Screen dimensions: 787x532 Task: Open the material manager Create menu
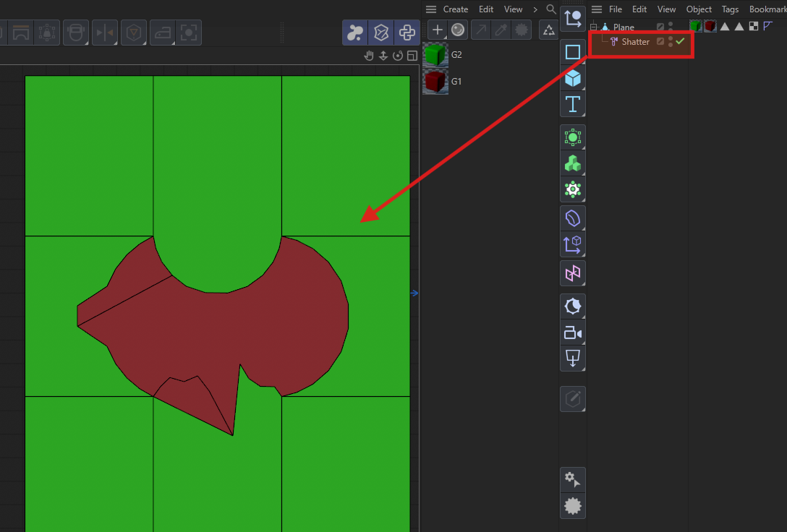[x=455, y=9]
